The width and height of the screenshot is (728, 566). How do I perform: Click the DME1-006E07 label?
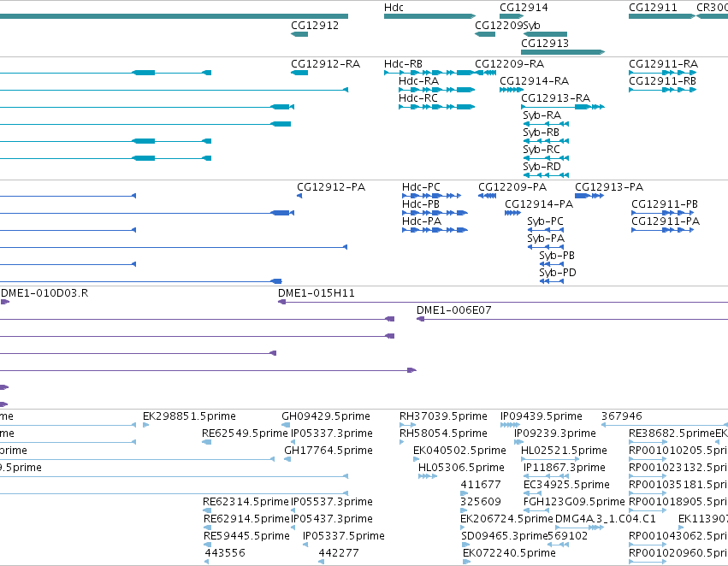click(453, 310)
